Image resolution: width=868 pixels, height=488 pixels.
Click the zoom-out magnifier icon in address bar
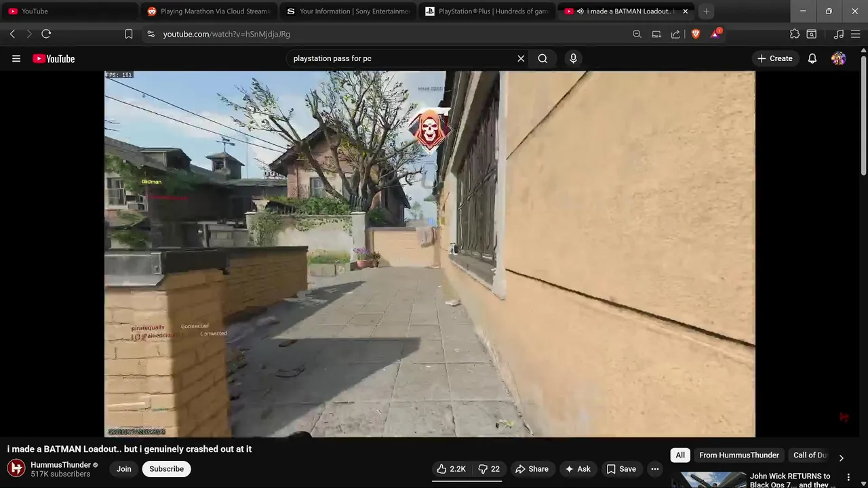(637, 34)
